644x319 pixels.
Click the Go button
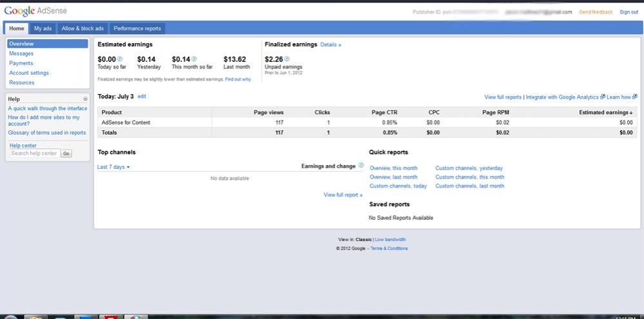point(66,153)
